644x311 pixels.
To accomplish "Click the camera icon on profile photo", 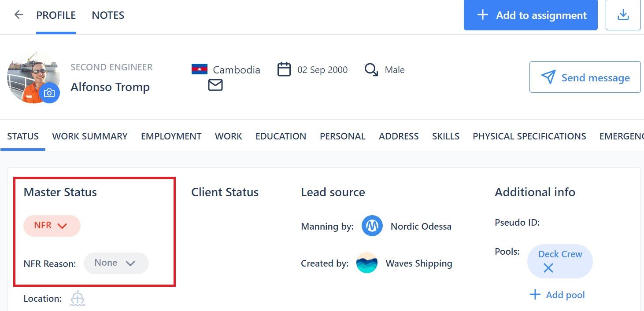I will (49, 93).
